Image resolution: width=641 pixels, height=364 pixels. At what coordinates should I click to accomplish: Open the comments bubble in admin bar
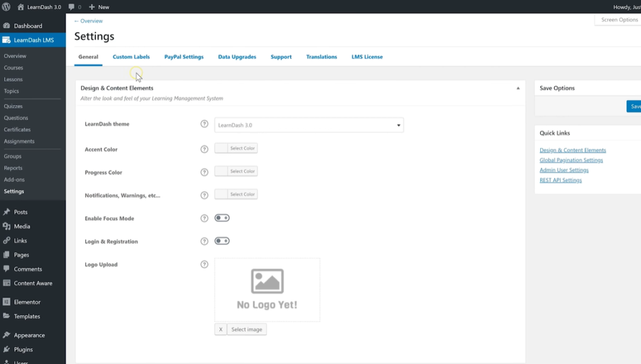(71, 7)
